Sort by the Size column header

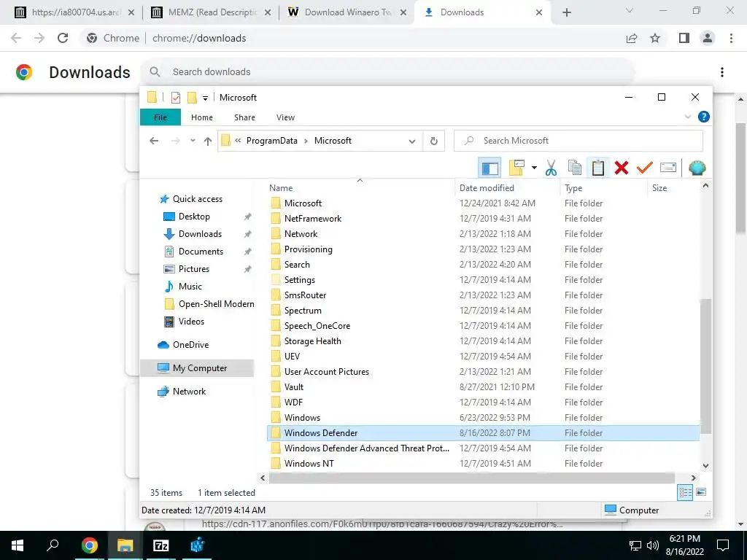pos(659,188)
